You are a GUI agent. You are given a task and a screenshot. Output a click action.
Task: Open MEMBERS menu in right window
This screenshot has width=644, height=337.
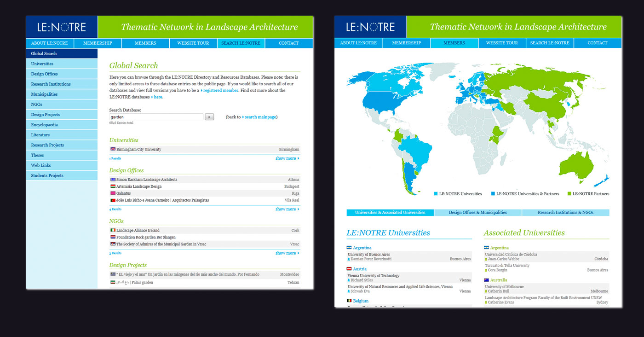coord(454,43)
